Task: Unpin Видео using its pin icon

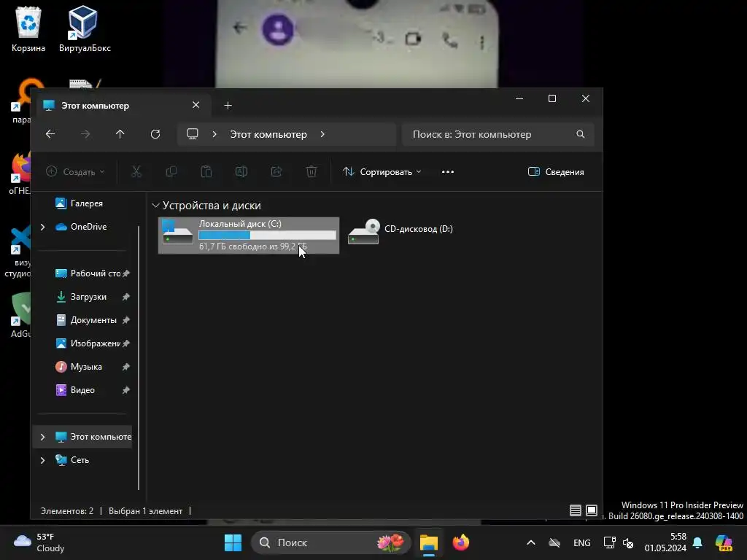Action: (125, 390)
